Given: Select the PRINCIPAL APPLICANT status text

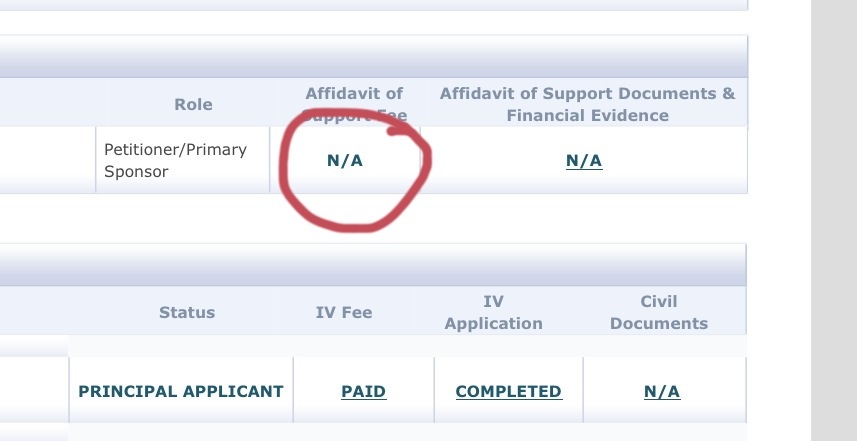Looking at the screenshot, I should click(x=181, y=391).
